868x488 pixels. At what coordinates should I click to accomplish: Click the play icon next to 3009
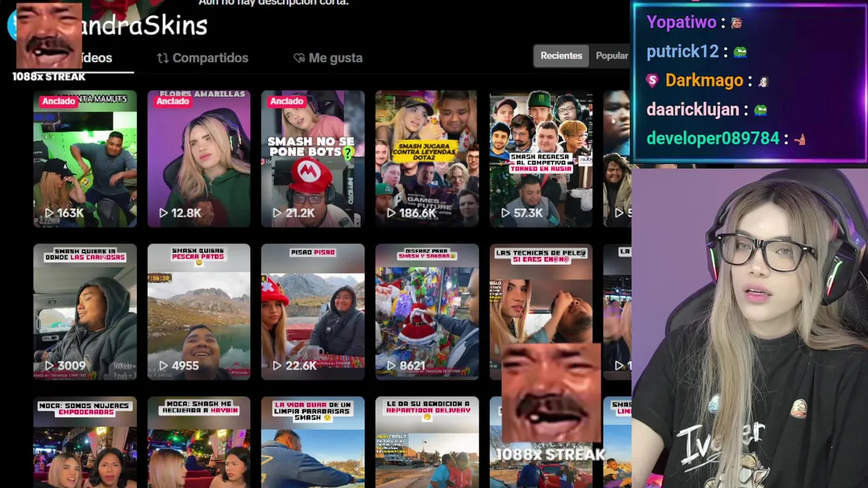(x=49, y=366)
